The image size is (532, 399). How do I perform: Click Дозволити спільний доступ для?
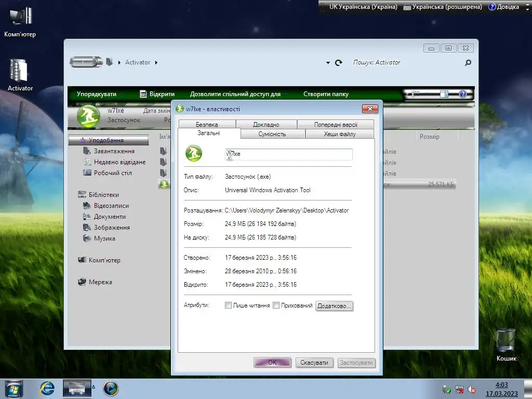pyautogui.click(x=235, y=94)
